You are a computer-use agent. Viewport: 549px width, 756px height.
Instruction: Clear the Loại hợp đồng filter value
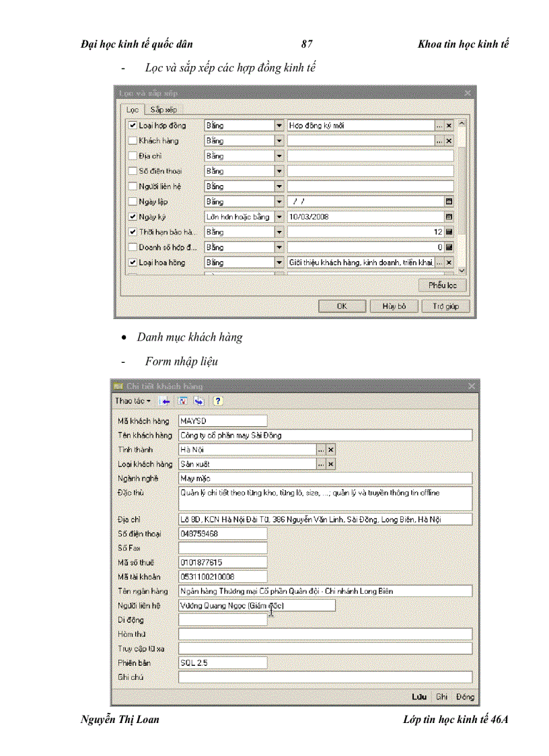tap(449, 125)
